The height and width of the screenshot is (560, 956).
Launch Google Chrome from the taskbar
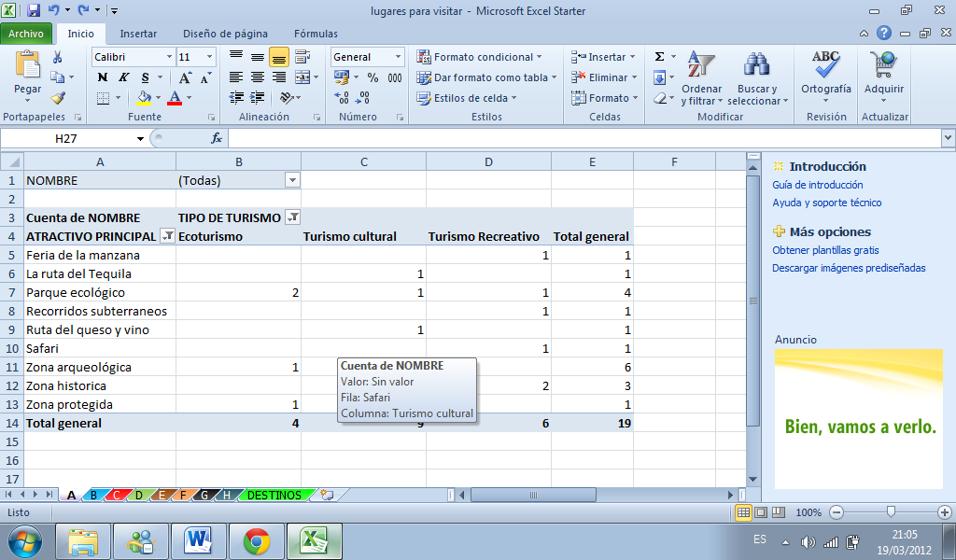pyautogui.click(x=255, y=539)
